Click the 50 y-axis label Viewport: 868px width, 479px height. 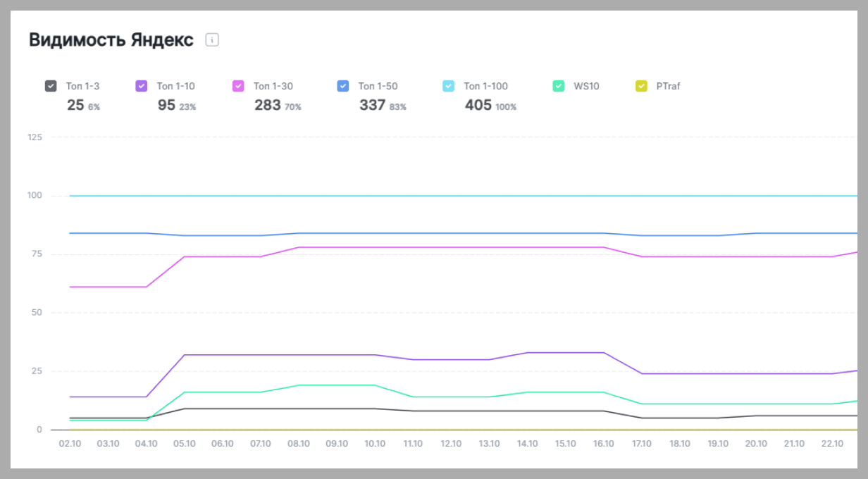coord(37,313)
